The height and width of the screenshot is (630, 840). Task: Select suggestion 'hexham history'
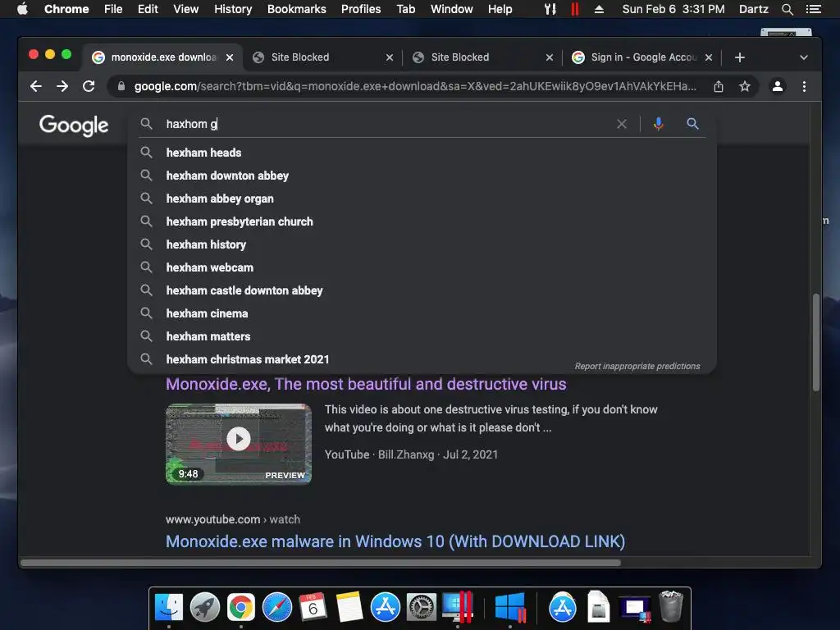coord(422,244)
